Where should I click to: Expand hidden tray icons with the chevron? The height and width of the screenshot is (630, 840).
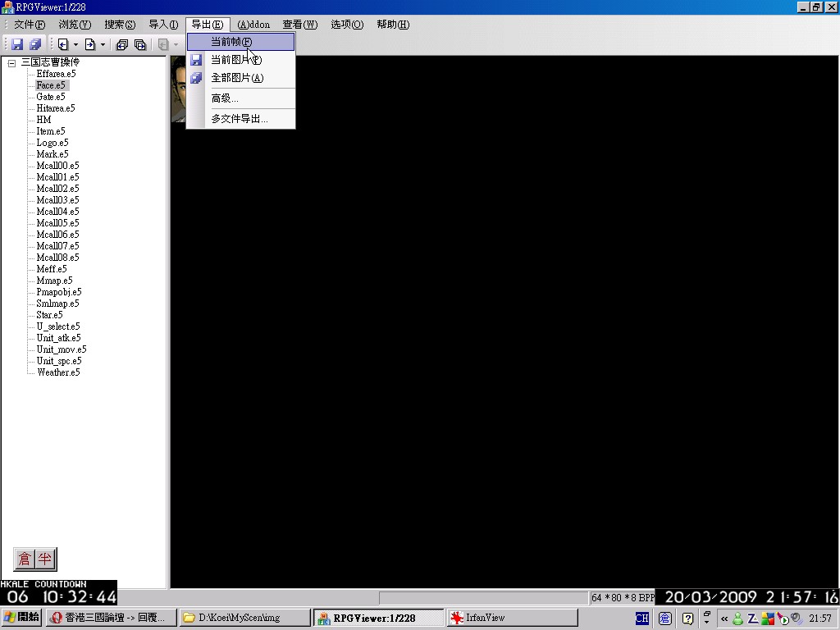[x=724, y=619]
